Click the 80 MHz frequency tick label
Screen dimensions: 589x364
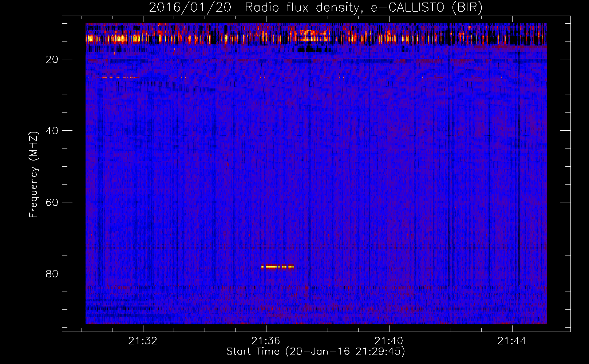(x=52, y=274)
